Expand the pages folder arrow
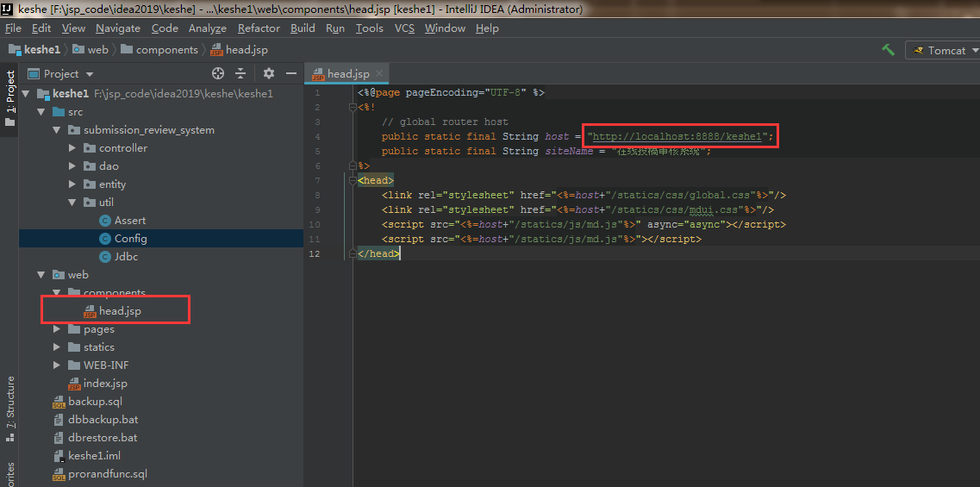The height and width of the screenshot is (487, 980). pyautogui.click(x=57, y=329)
